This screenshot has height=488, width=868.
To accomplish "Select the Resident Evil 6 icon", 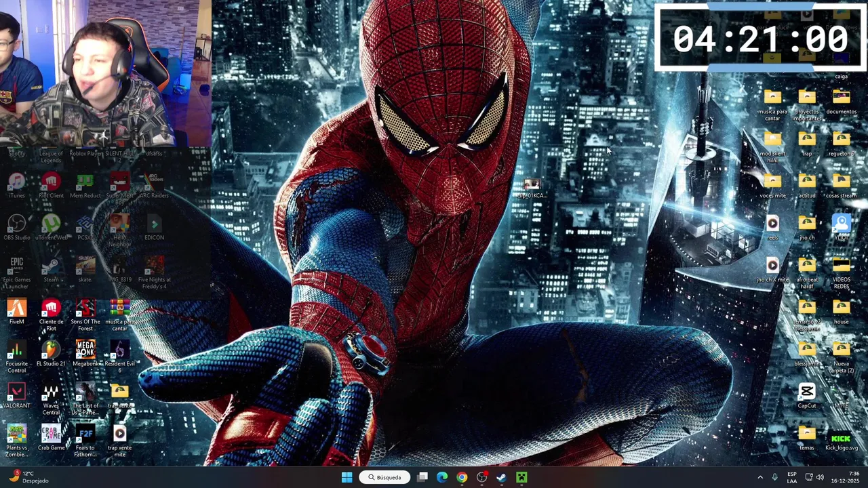I will [x=119, y=357].
